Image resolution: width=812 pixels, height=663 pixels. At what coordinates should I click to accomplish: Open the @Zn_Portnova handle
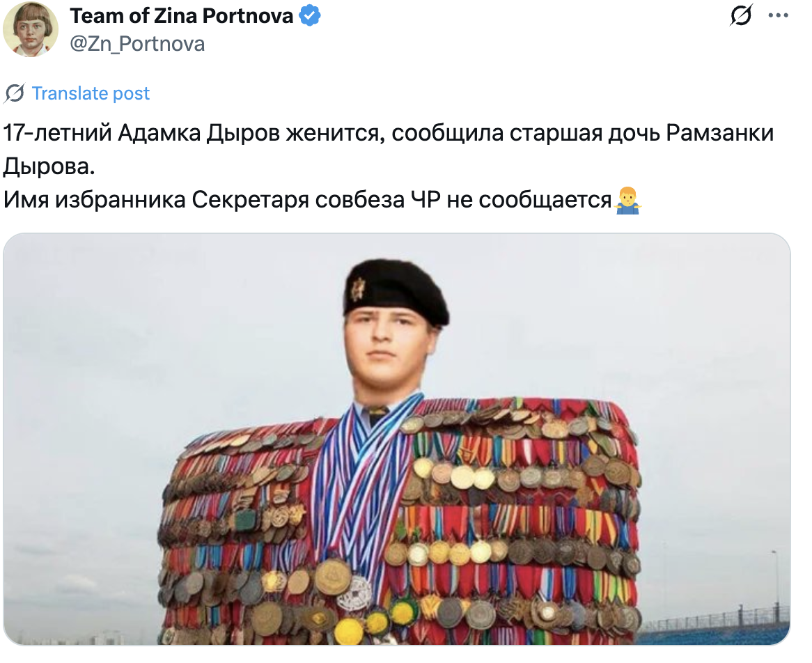(x=137, y=44)
